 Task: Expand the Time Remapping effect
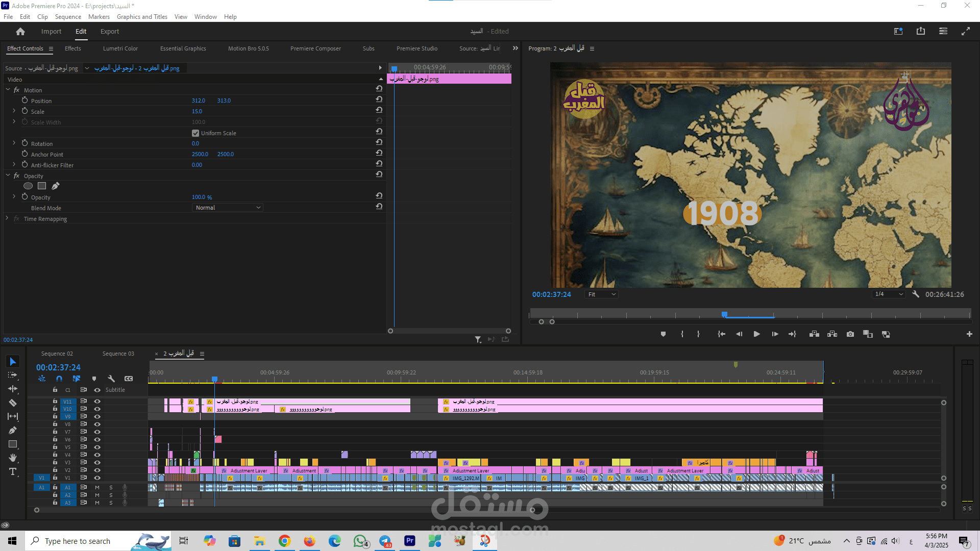pyautogui.click(x=7, y=218)
